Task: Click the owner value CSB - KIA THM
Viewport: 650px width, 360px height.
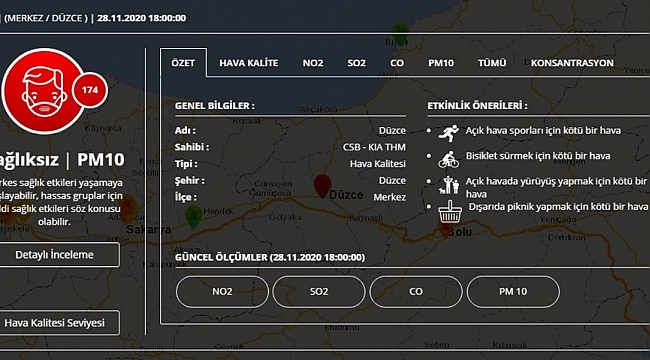Action: pyautogui.click(x=374, y=147)
